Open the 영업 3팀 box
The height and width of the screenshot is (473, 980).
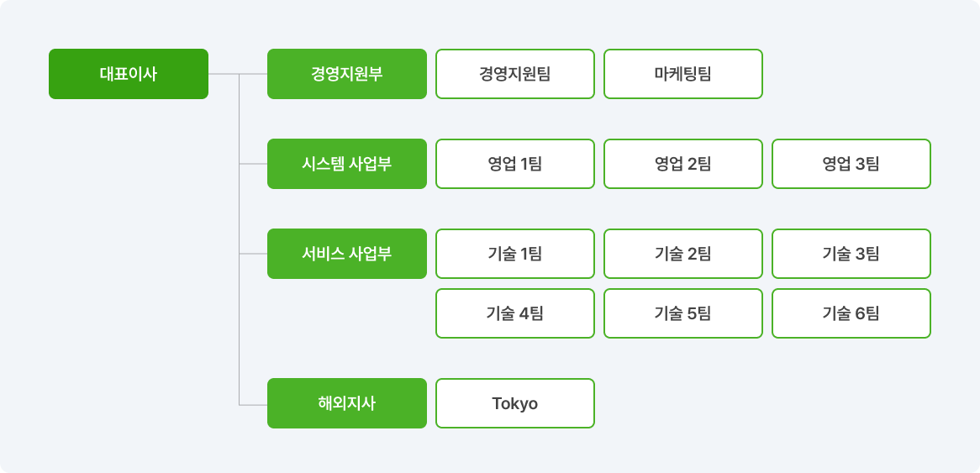[x=851, y=164]
